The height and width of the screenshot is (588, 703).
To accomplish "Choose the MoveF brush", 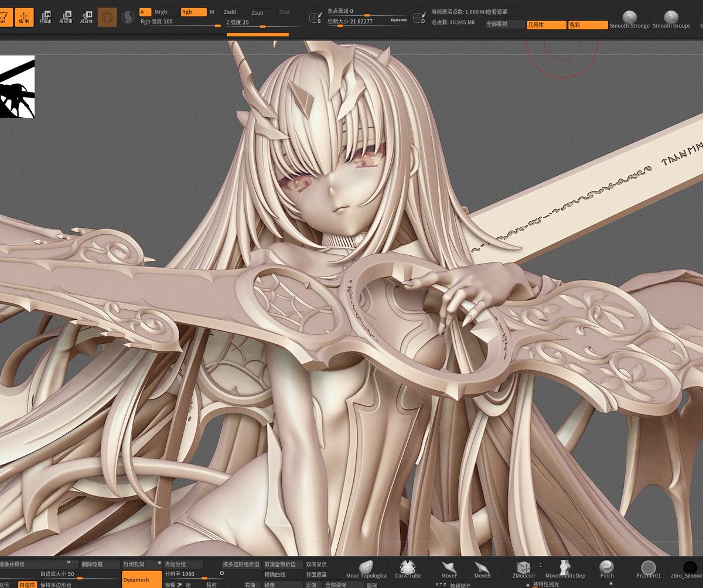I will pyautogui.click(x=449, y=569).
